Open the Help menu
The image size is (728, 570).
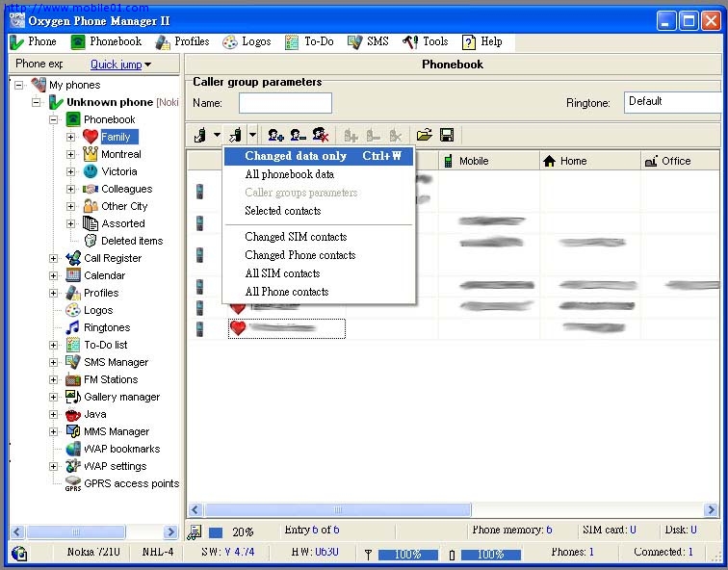(481, 41)
